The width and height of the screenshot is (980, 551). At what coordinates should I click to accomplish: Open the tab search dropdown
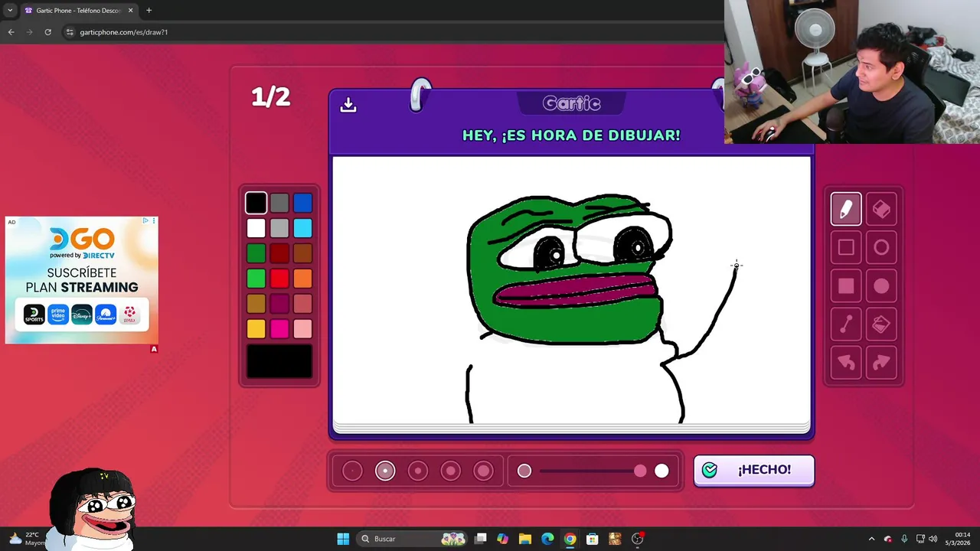click(x=9, y=11)
